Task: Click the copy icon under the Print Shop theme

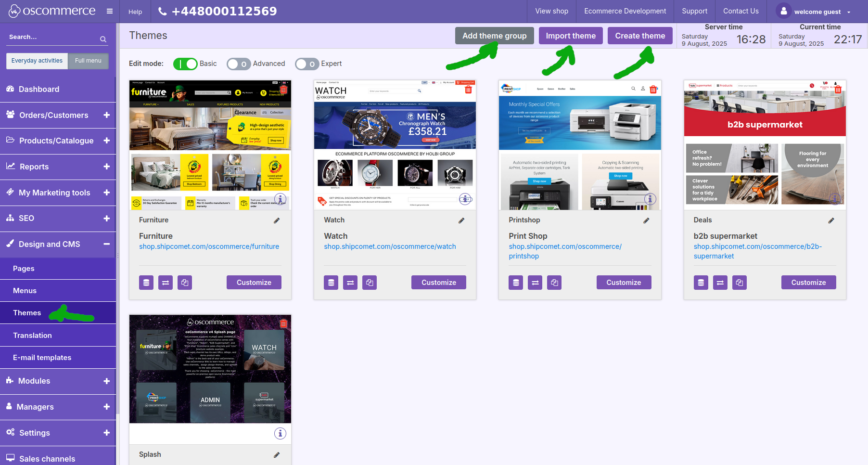Action: click(x=554, y=283)
